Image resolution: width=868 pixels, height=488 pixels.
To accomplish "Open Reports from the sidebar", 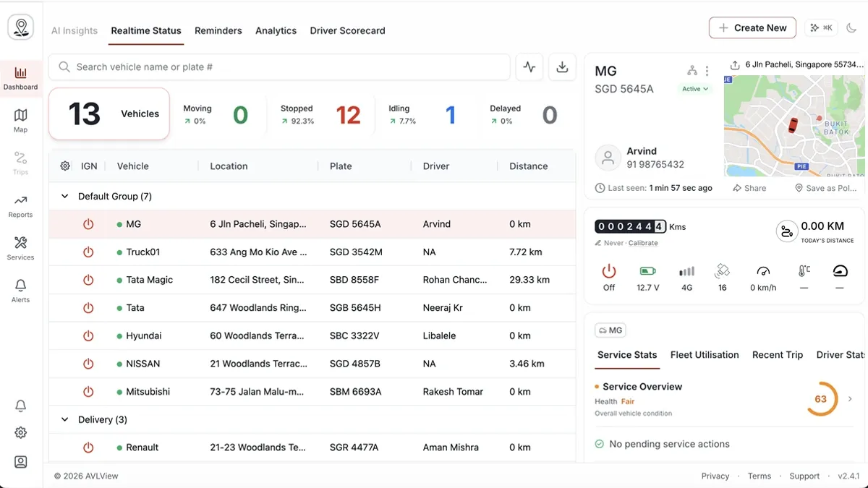I will tap(20, 206).
